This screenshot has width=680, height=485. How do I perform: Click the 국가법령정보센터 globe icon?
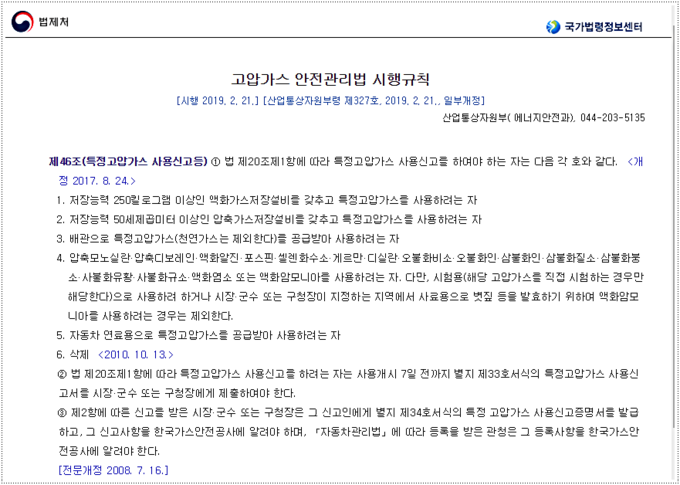coord(553,27)
